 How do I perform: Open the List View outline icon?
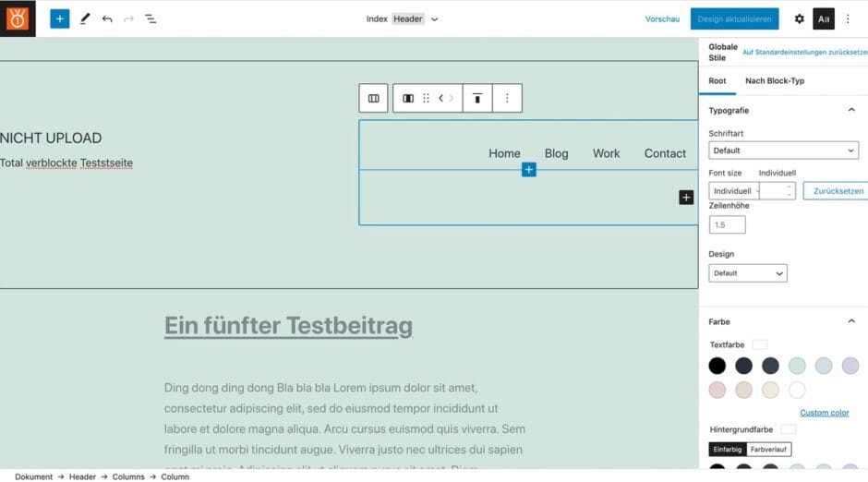151,18
